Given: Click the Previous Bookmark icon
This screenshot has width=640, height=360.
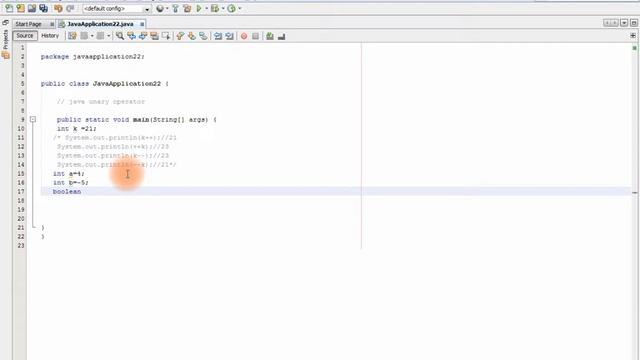Looking at the screenshot, I should pyautogui.click(x=180, y=36).
